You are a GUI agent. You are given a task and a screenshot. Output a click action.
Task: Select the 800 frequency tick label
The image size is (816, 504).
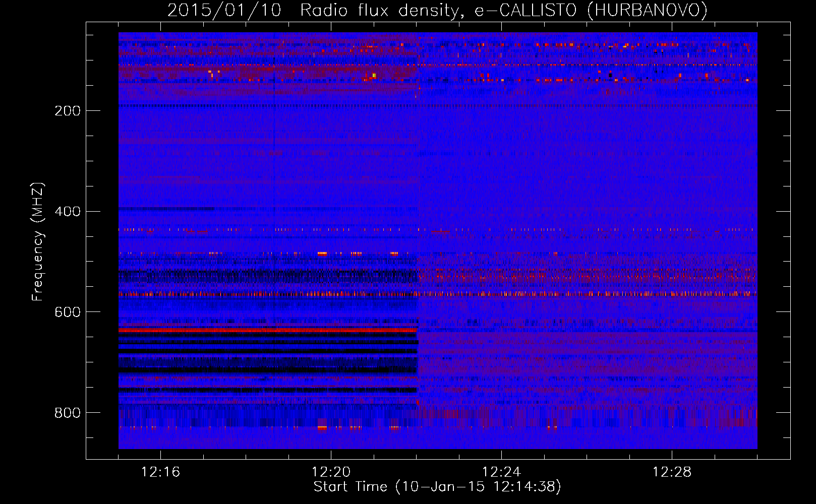68,413
